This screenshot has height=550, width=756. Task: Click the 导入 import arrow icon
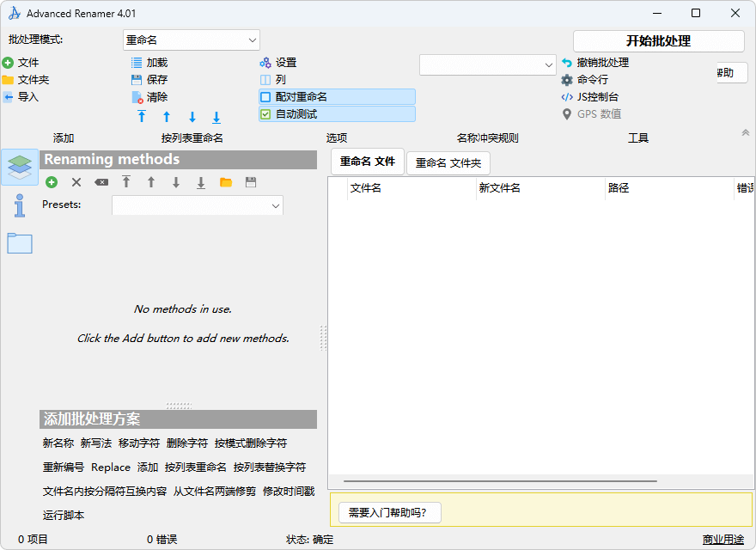point(8,97)
